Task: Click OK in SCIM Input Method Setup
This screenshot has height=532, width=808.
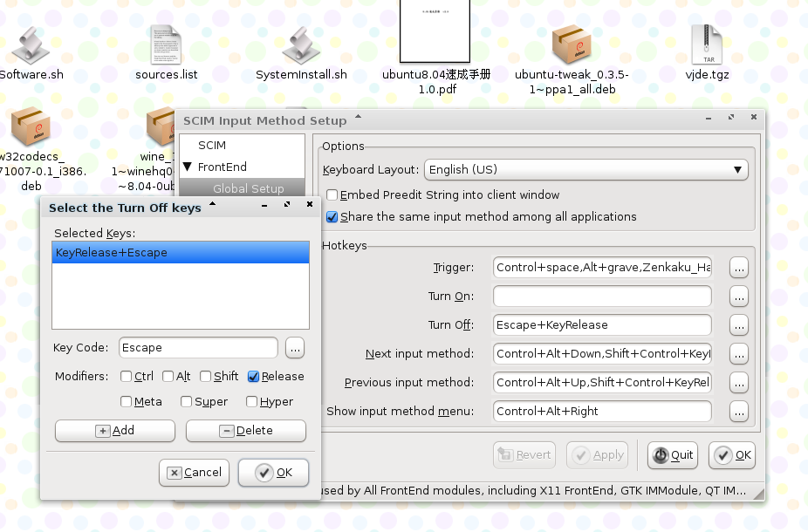Action: 732,455
